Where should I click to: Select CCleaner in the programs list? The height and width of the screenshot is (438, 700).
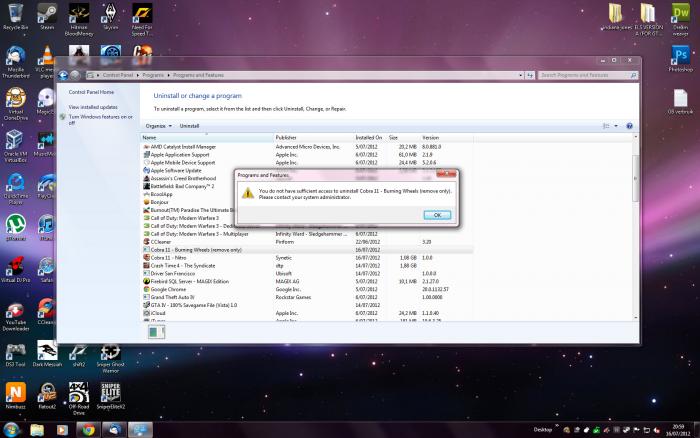307,242
